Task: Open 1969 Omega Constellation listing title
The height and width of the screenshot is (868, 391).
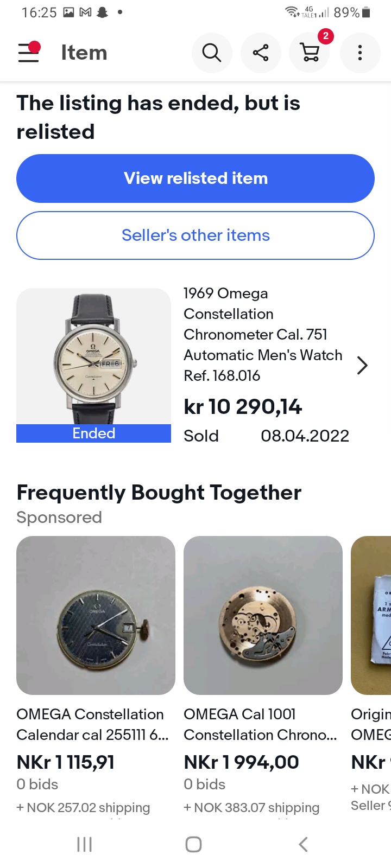Action: coord(263,334)
